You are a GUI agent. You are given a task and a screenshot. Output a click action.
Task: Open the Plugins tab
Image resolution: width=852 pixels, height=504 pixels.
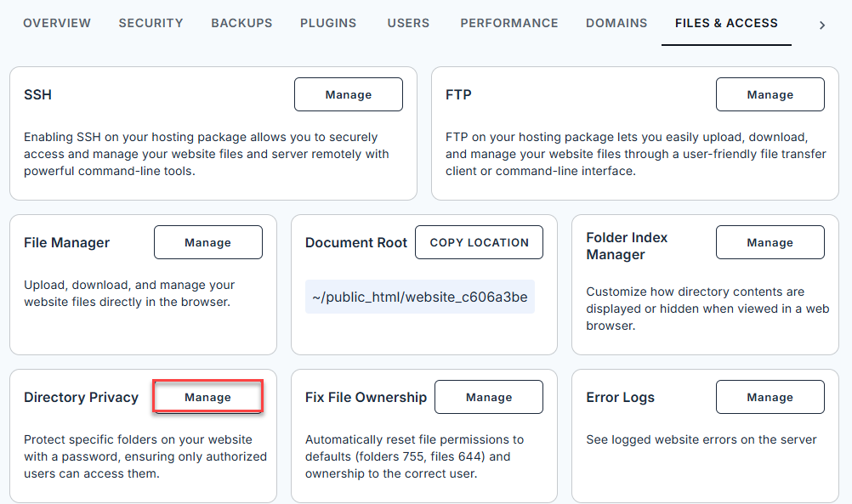[328, 23]
